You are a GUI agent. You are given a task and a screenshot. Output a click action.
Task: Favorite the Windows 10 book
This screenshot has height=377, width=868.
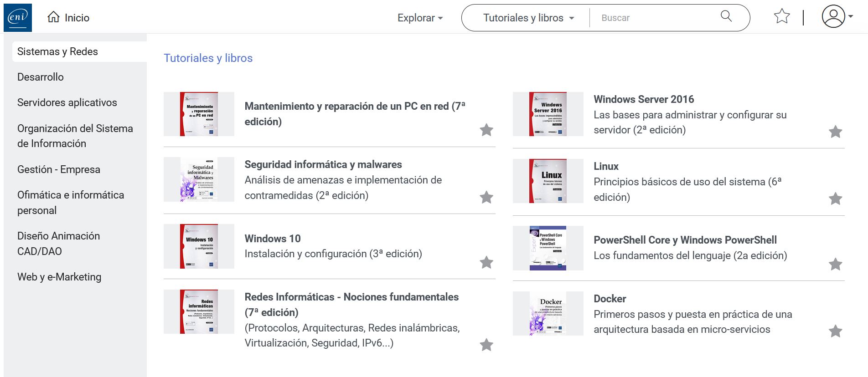[x=486, y=262]
